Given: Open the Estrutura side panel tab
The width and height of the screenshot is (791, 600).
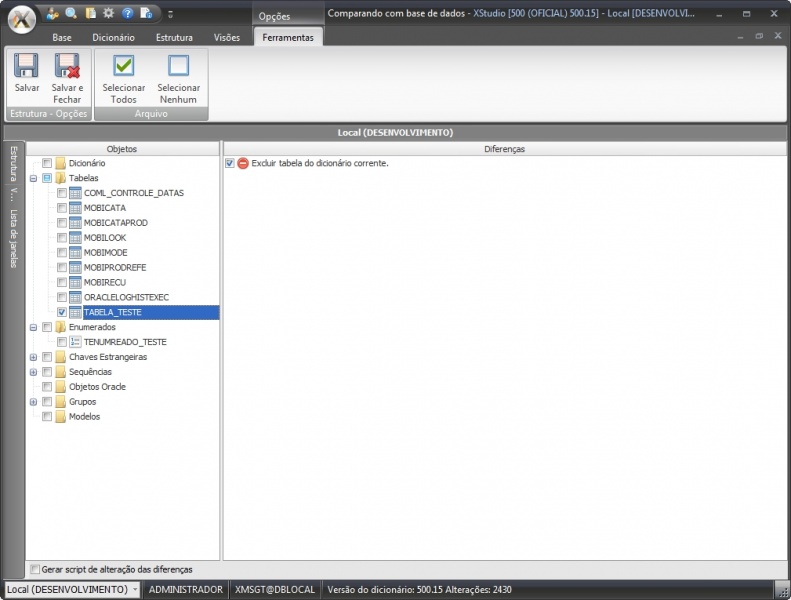Looking at the screenshot, I should pyautogui.click(x=14, y=165).
